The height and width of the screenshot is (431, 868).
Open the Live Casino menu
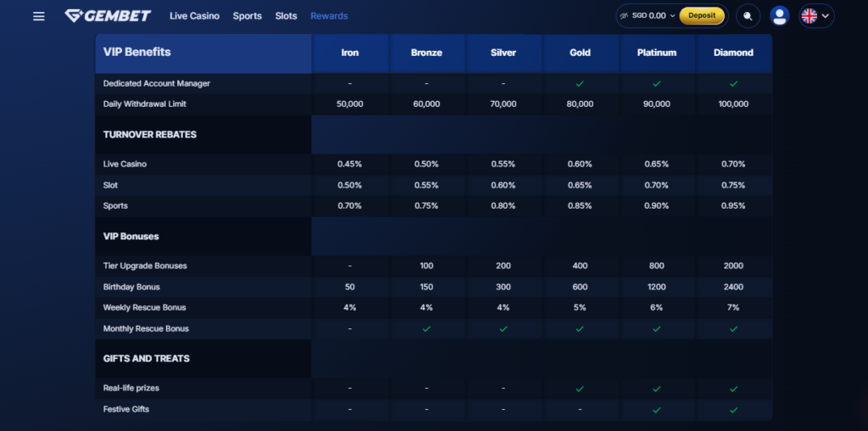click(x=194, y=16)
